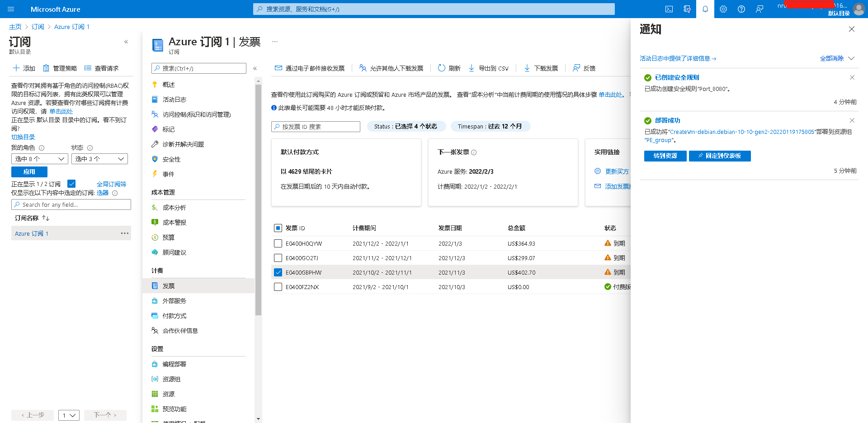Open the page number dropdown
This screenshot has width=868, height=423.
point(69,415)
